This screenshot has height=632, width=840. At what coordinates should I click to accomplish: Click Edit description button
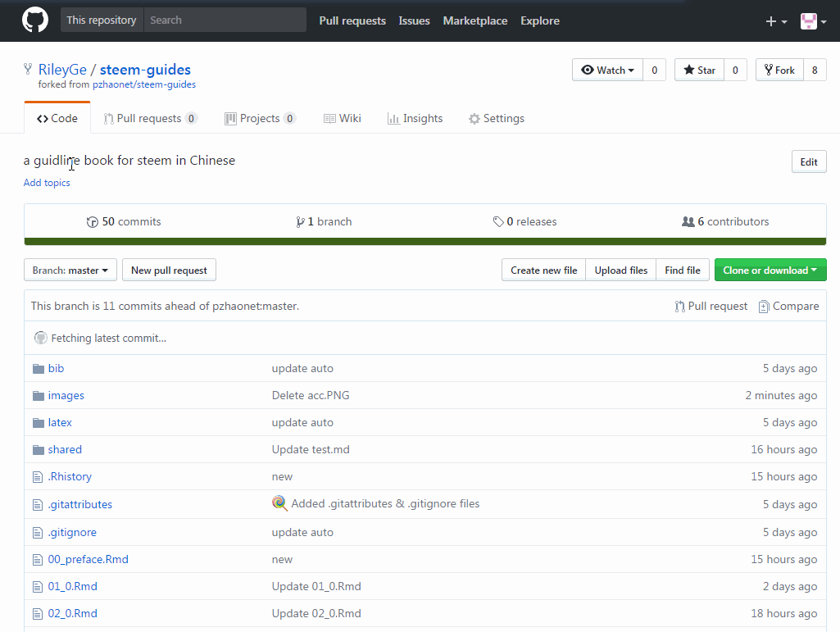pyautogui.click(x=809, y=161)
